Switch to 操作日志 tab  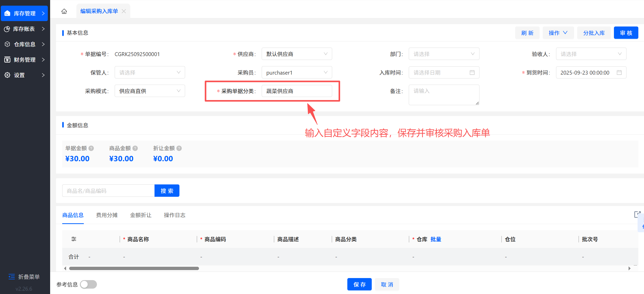click(x=175, y=215)
